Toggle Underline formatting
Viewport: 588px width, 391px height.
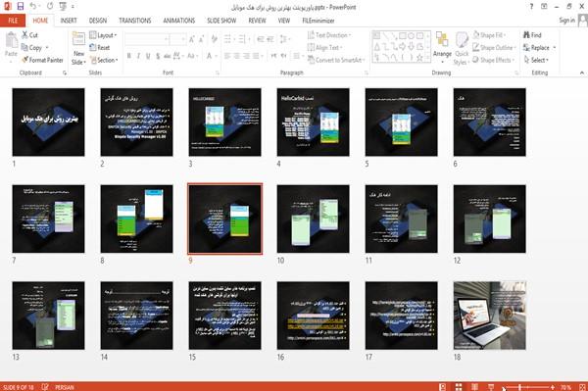point(148,56)
